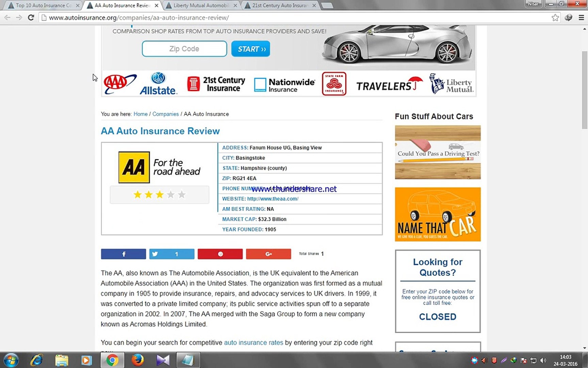Click the Liberty Mutual logo
588x368 pixels.
pyautogui.click(x=451, y=84)
